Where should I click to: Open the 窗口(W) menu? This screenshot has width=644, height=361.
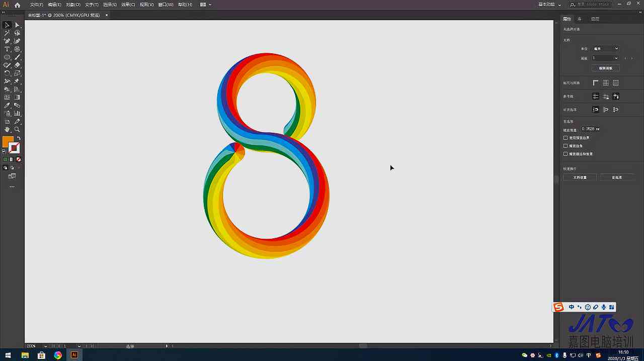coord(166,5)
